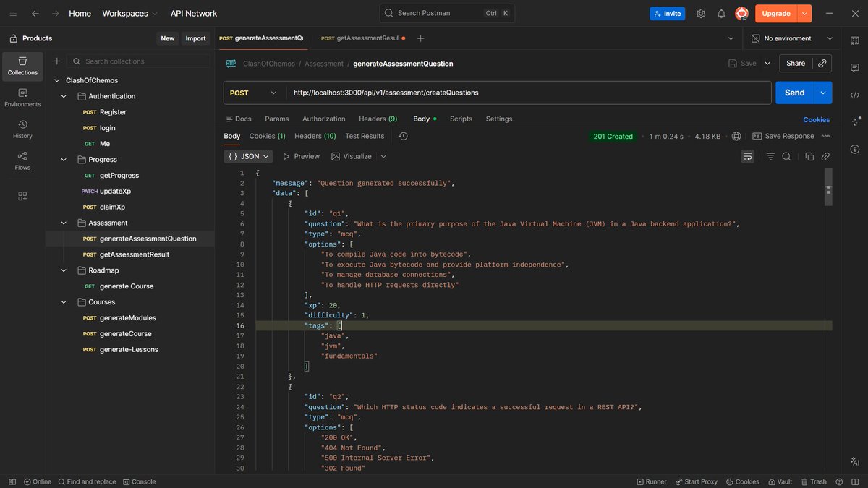This screenshot has width=868, height=488.
Task: Open the No environment selector
Action: [792, 38]
